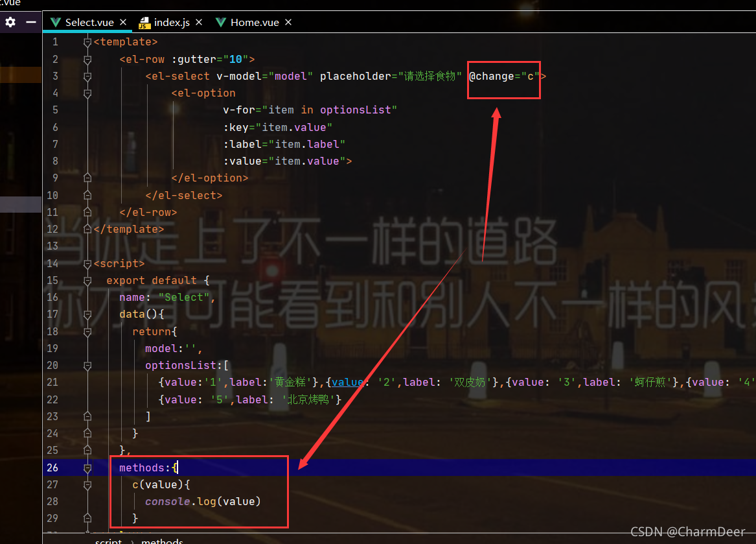Click the closing </template> tag
This screenshot has height=544, width=756.
point(129,230)
